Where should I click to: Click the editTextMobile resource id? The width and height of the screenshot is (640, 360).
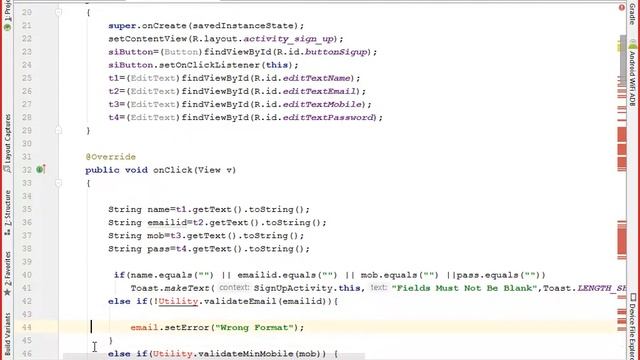[x=322, y=104]
